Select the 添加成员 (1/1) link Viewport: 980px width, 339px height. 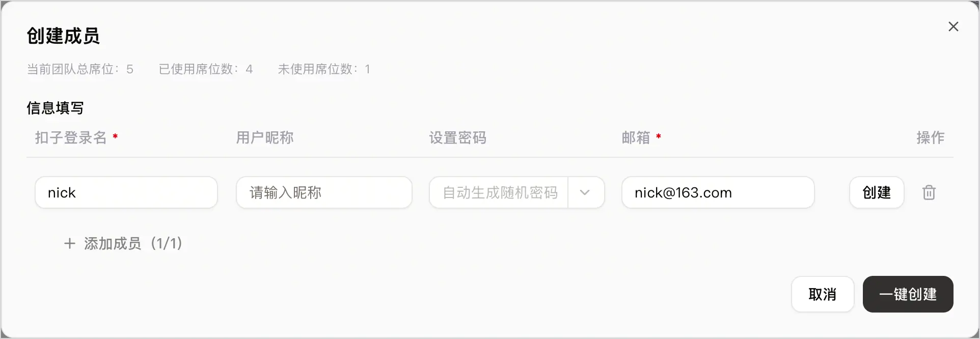pyautogui.click(x=123, y=243)
